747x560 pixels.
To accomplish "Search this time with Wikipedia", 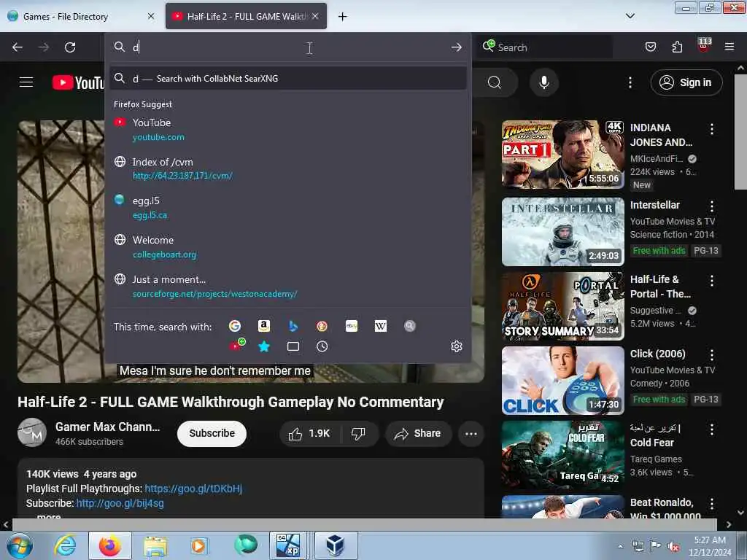I will point(381,326).
